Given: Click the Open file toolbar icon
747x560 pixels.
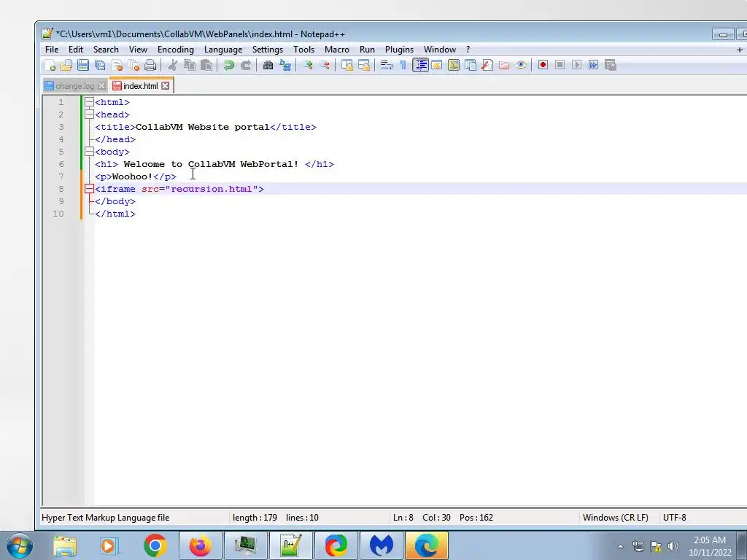Looking at the screenshot, I should point(66,65).
